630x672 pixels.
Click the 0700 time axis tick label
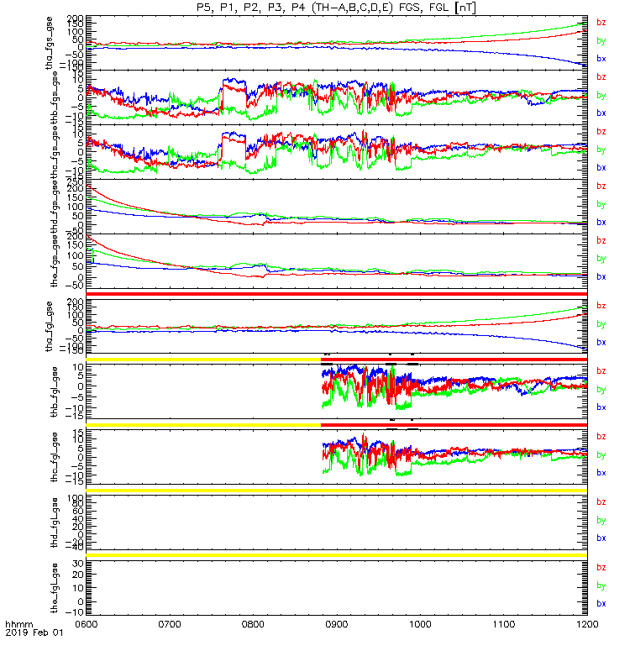[x=170, y=624]
